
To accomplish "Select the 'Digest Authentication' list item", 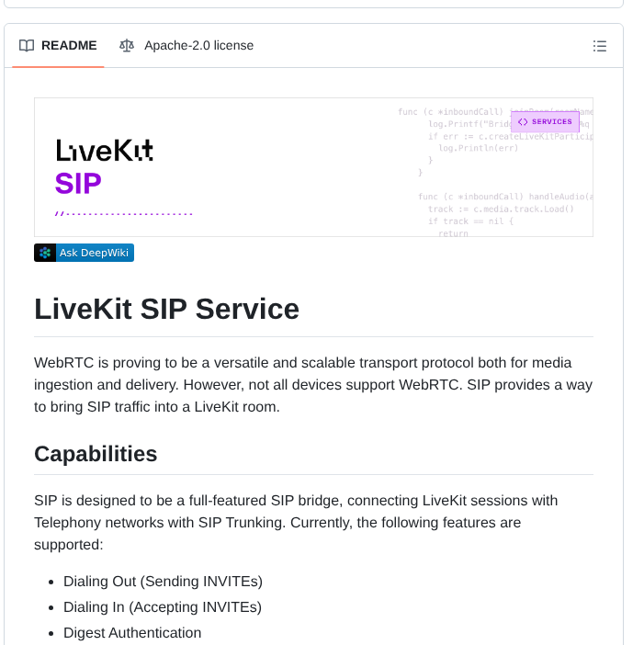I will [x=132, y=633].
